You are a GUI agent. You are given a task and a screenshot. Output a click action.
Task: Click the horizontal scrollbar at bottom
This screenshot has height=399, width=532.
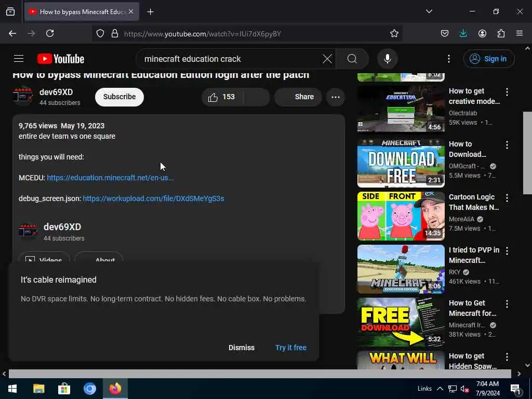[260, 374]
